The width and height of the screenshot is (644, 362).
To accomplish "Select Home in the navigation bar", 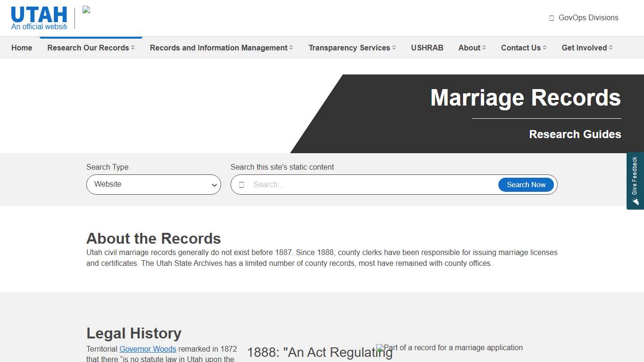I will pos(22,48).
